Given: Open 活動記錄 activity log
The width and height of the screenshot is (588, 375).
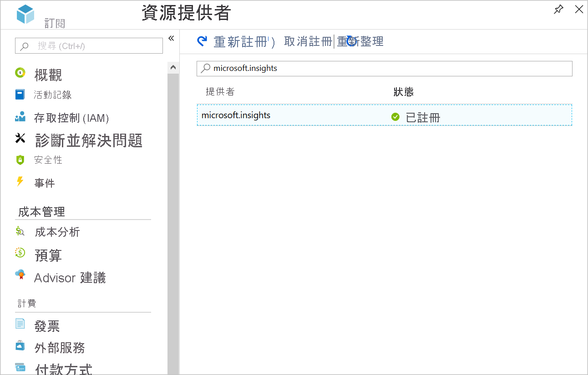Looking at the screenshot, I should [x=53, y=95].
